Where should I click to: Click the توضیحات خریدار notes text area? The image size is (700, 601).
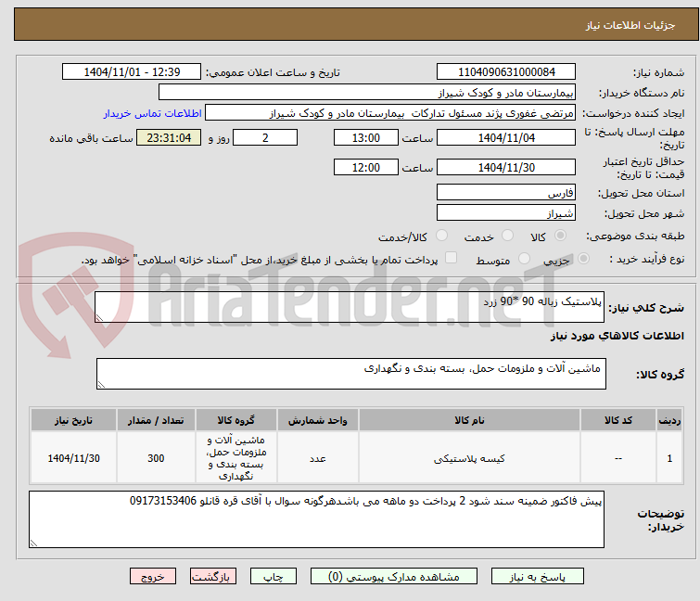[x=316, y=519]
